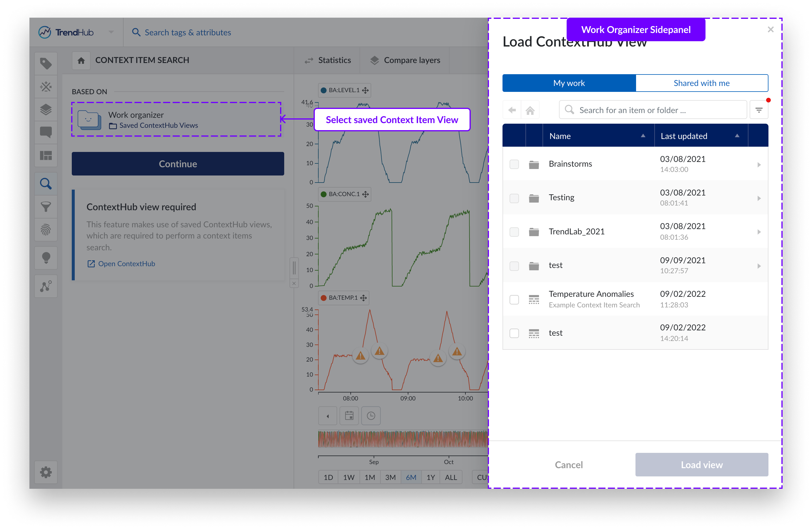Click the filter icon next to search box
812x530 pixels.
(758, 110)
